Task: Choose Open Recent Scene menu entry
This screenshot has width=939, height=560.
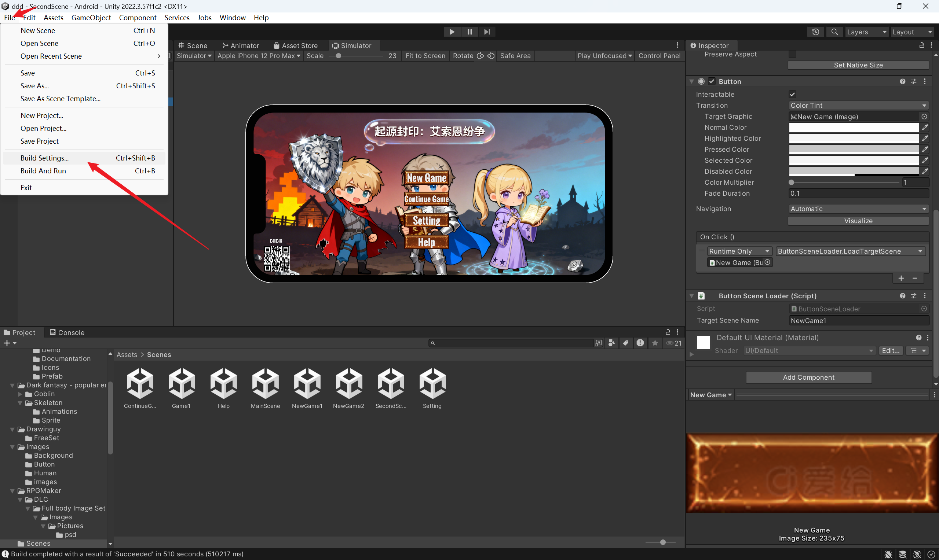Action: click(84, 56)
